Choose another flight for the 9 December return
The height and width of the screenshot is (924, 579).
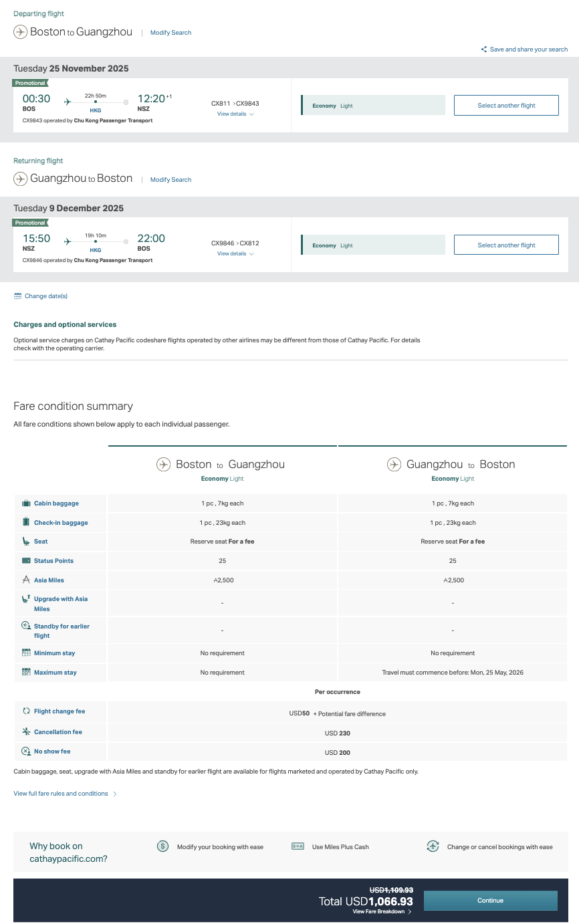506,245
